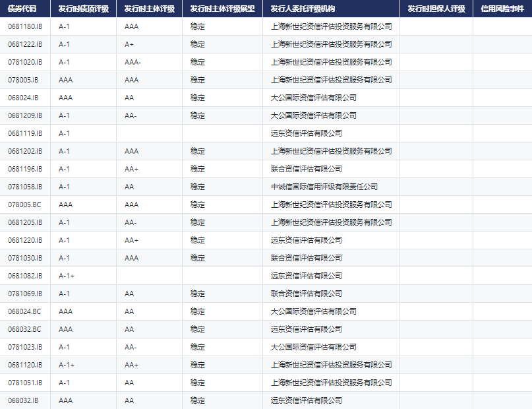Viewport: 532px width, 409px height.
Task: Select the 信用风险事件 column header
Action: tap(502, 9)
